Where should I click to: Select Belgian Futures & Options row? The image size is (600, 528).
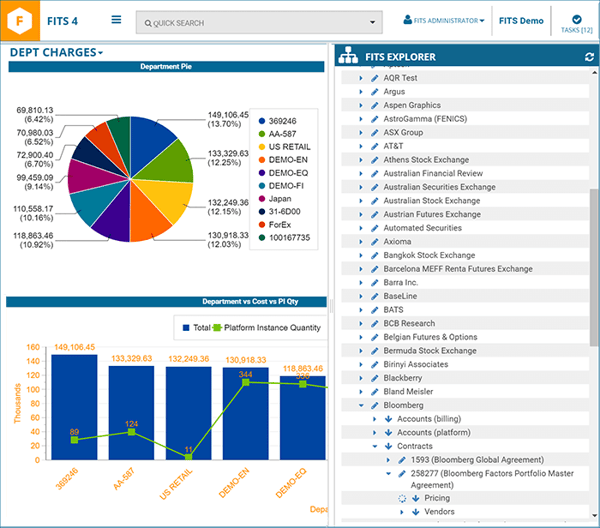click(465, 337)
